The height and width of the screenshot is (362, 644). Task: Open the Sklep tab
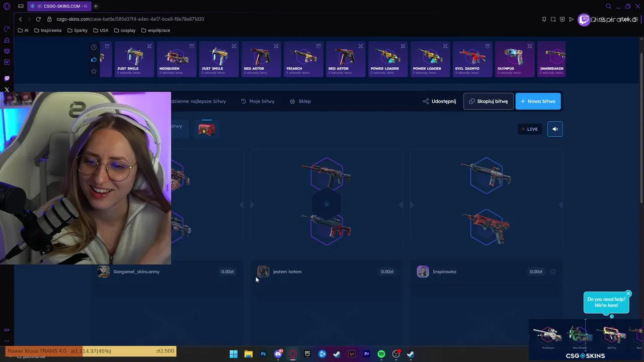[300, 101]
